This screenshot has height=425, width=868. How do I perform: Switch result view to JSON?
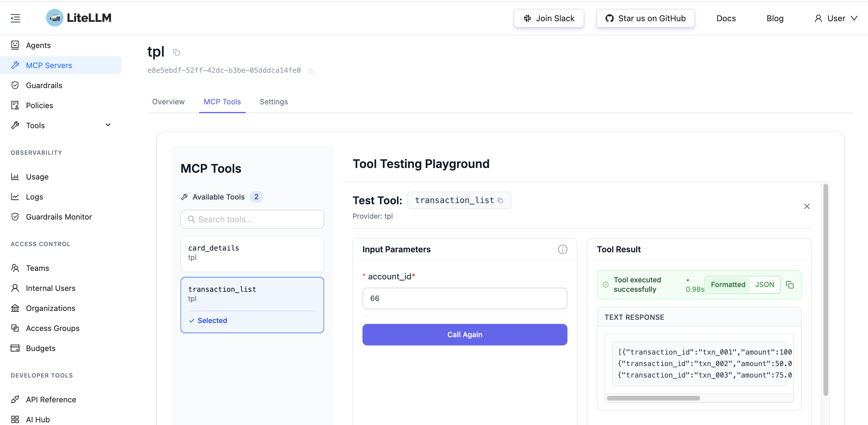click(x=764, y=285)
